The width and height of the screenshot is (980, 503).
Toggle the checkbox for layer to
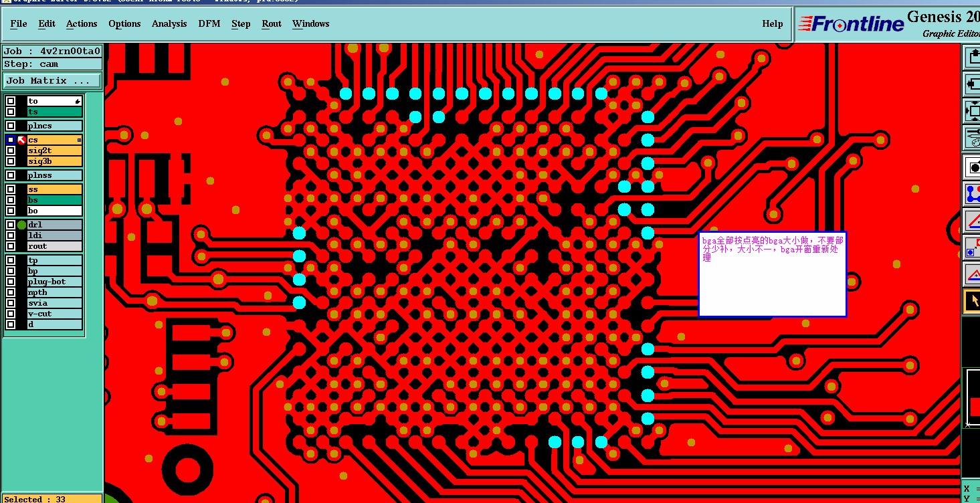click(x=11, y=101)
